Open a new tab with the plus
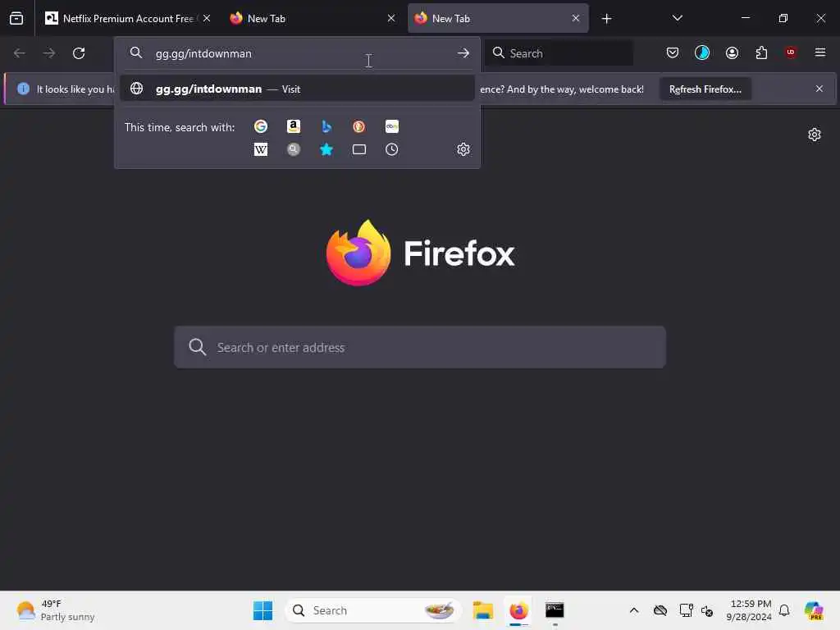 pyautogui.click(x=606, y=19)
